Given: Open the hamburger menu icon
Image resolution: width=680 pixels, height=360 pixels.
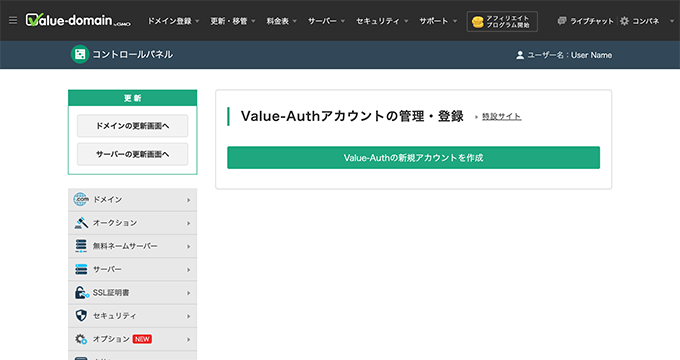Looking at the screenshot, I should pos(13,20).
